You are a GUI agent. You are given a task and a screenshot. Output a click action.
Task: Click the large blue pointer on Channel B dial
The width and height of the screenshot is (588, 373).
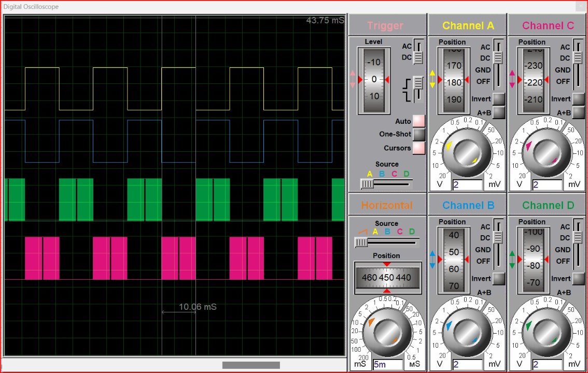449,325
